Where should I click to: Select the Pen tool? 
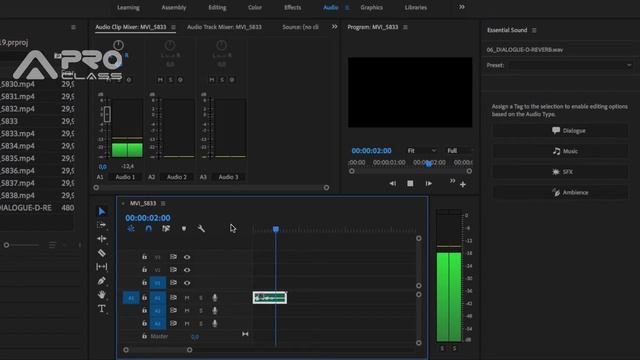pos(102,280)
